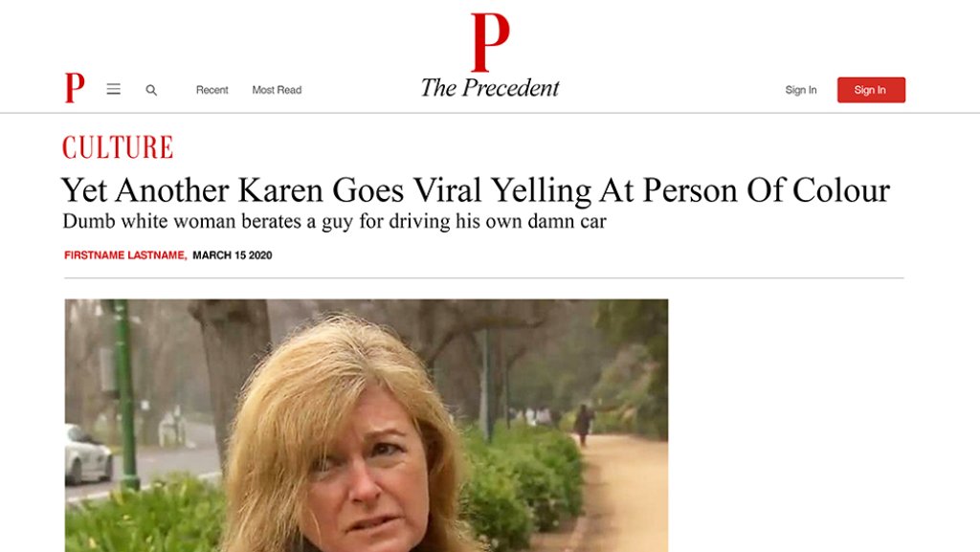980x552 pixels.
Task: Click the small red P logo in navbar
Action: tap(74, 88)
